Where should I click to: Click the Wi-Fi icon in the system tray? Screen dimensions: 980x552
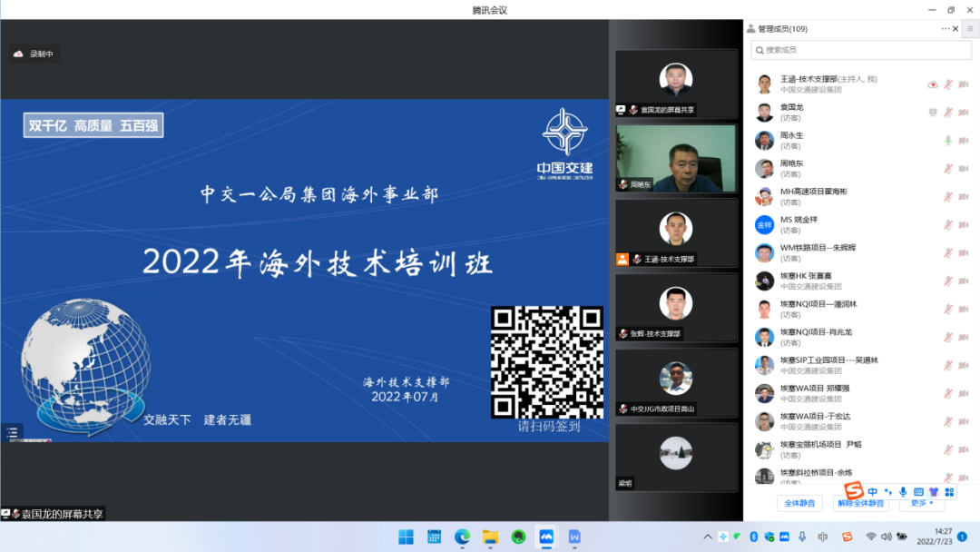(x=870, y=537)
